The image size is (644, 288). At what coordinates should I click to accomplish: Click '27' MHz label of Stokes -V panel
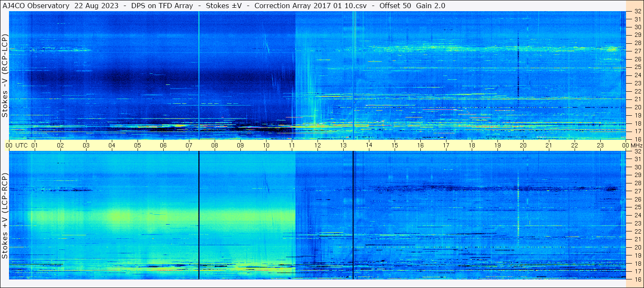(x=637, y=51)
